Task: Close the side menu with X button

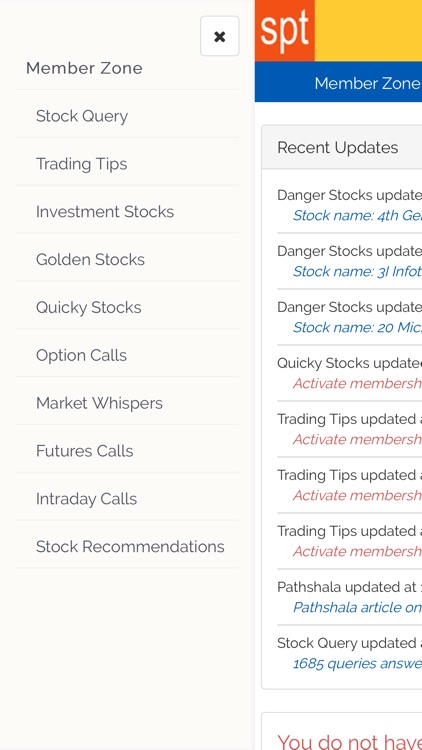Action: pyautogui.click(x=220, y=36)
